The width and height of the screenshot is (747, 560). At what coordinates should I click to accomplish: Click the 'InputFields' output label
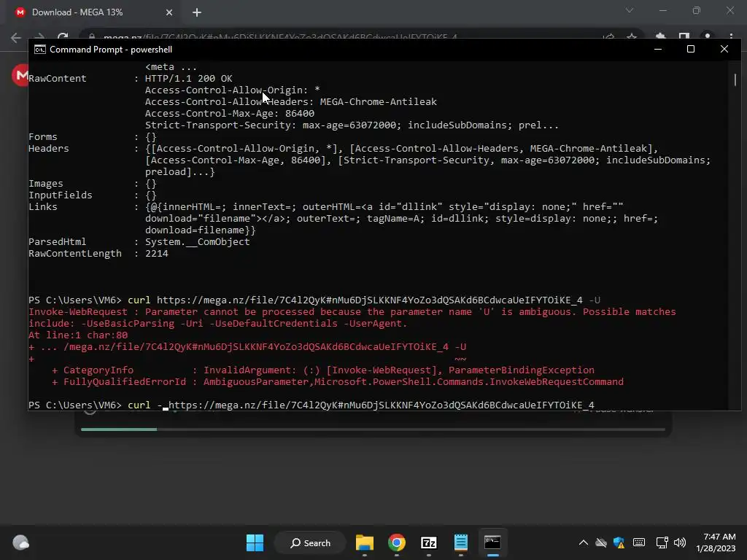click(60, 195)
